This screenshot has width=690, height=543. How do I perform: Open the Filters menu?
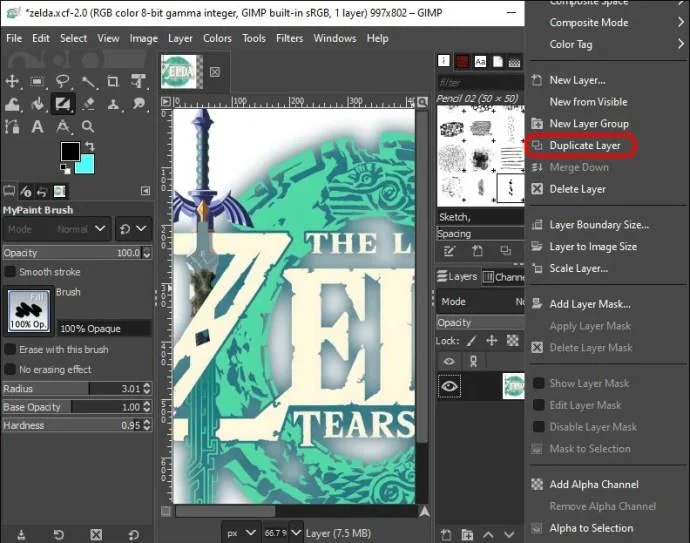click(x=289, y=38)
